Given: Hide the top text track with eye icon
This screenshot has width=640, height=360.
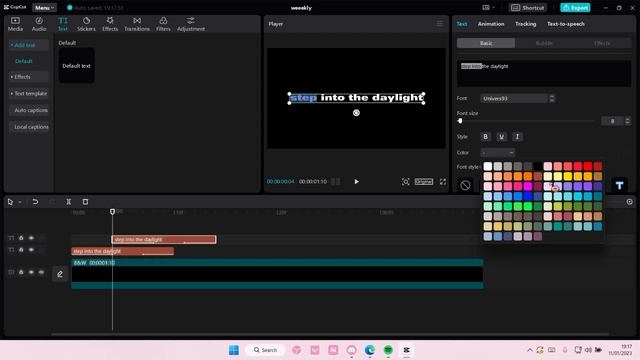Looking at the screenshot, I should 31,238.
